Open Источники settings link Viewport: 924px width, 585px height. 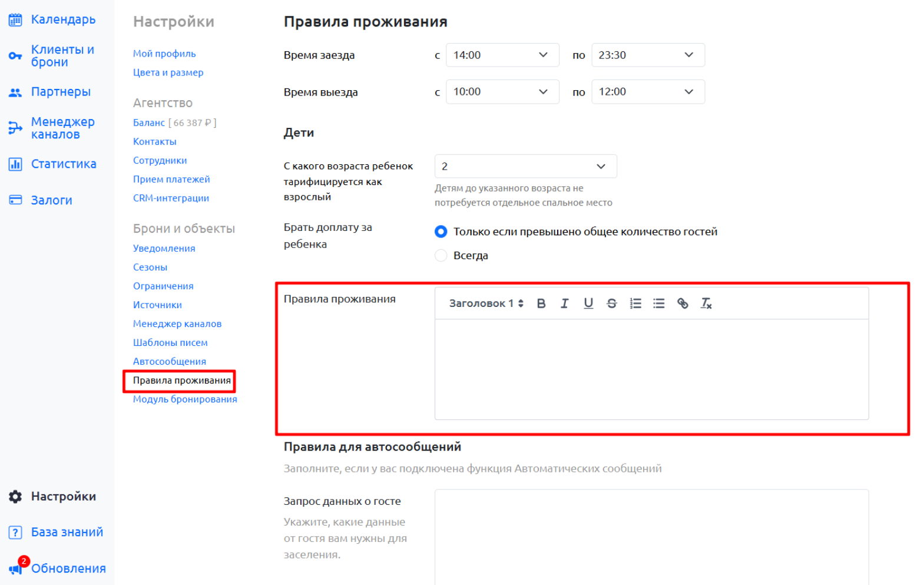pos(157,305)
